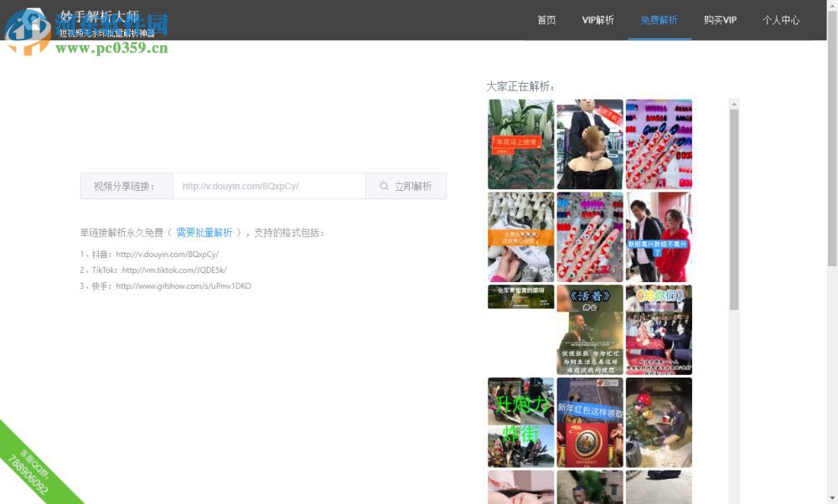Click the search magnifier icon in 立即解析
This screenshot has width=838, height=504.
385,187
